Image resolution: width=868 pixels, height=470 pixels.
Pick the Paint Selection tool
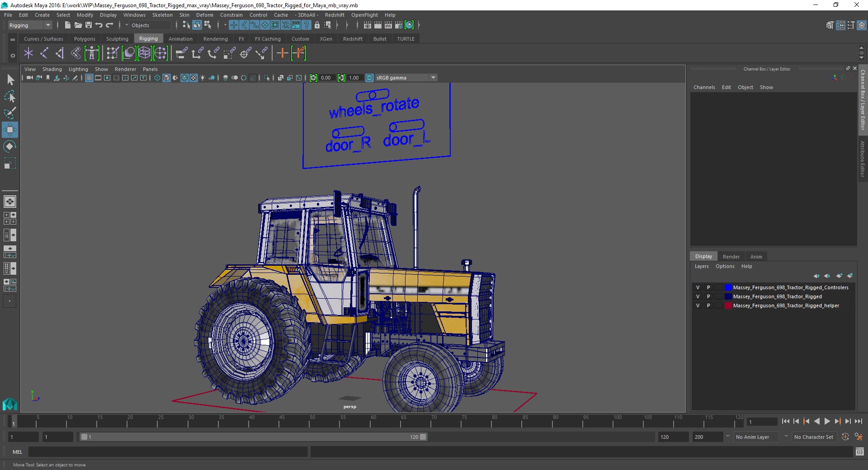(10, 113)
